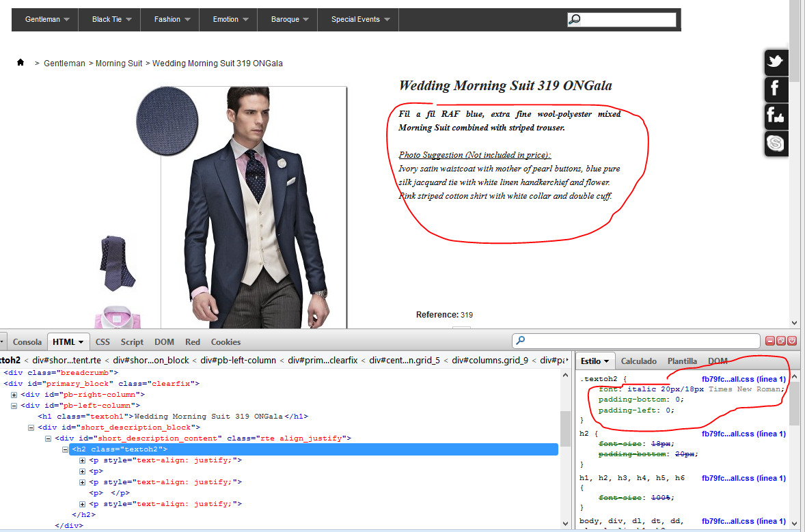805x532 pixels.
Task: Open the Estilo panel dropdown
Action: pyautogui.click(x=596, y=361)
